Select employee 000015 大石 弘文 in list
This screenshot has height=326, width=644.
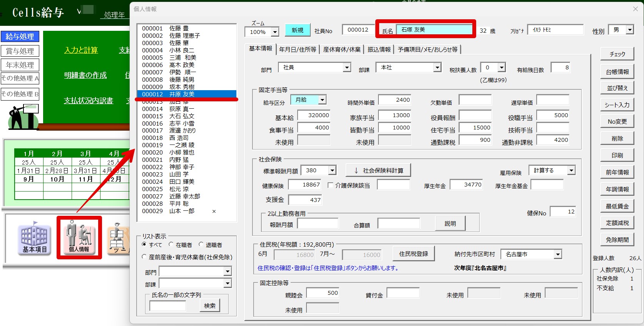click(x=187, y=116)
